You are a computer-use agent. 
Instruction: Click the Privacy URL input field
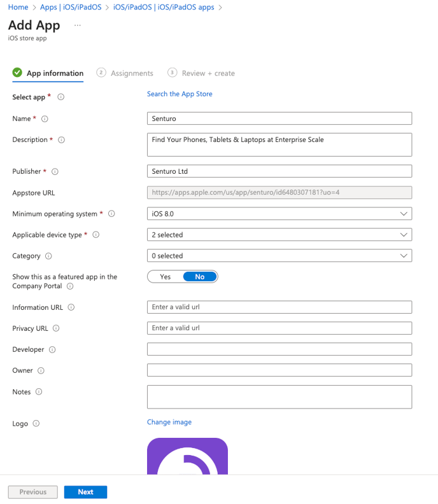(x=279, y=328)
